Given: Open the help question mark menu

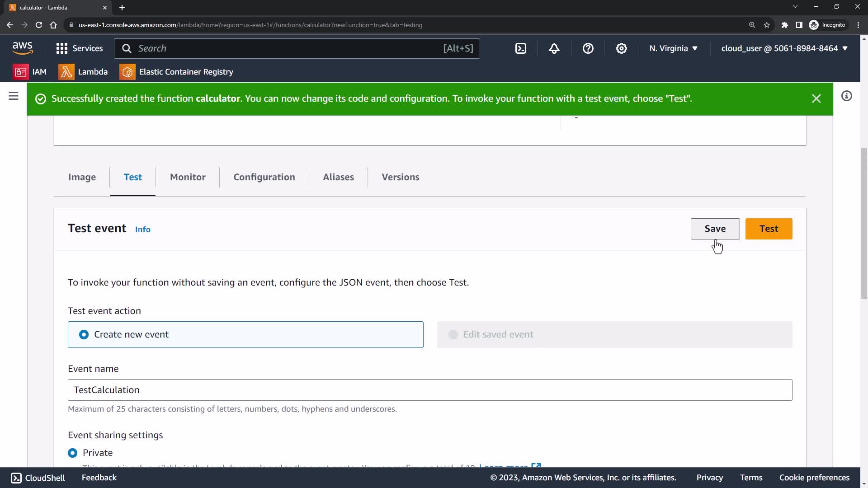Looking at the screenshot, I should (588, 48).
